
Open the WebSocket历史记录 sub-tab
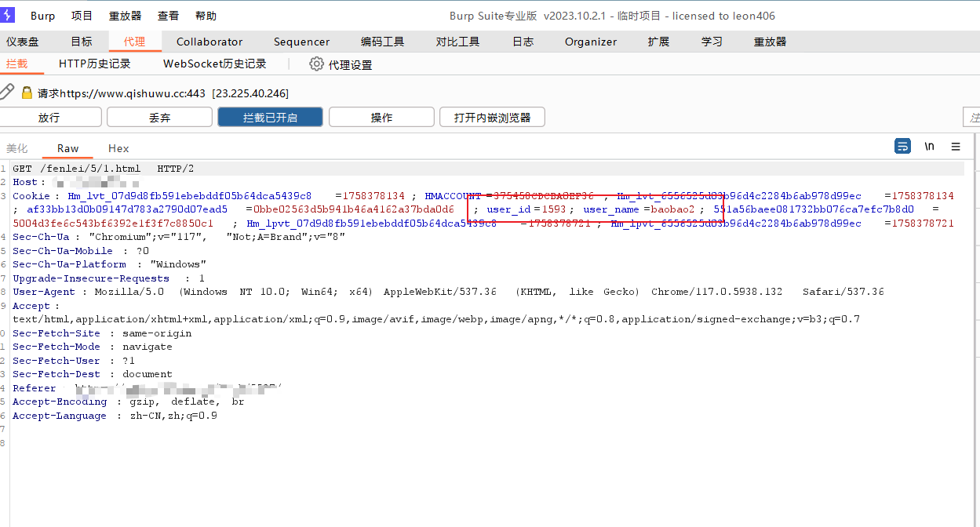[215, 64]
